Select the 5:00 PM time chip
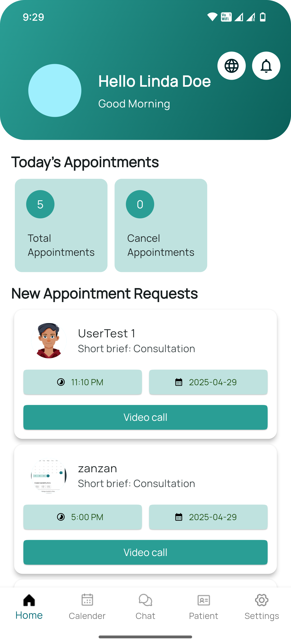Viewport: 291px width, 644px height. click(x=82, y=517)
